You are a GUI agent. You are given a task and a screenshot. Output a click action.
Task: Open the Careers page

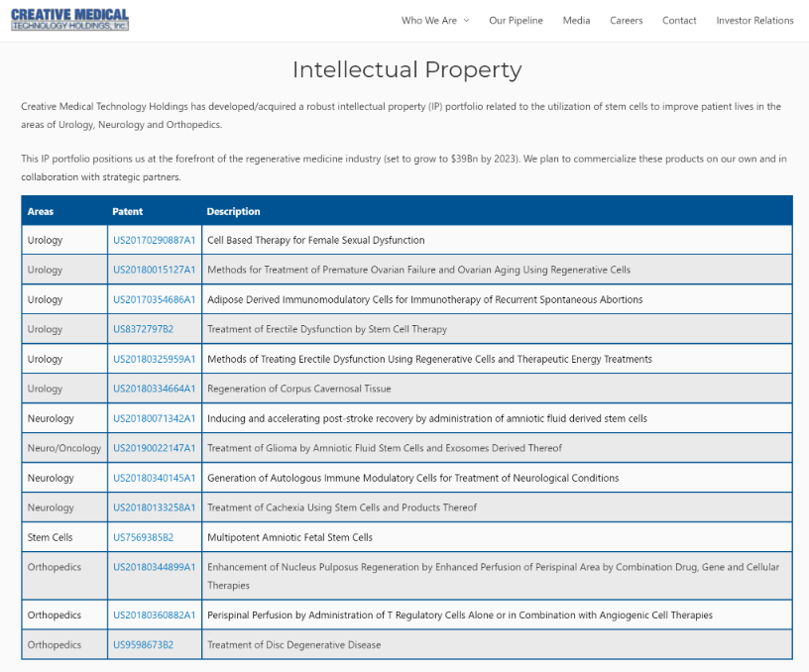[626, 20]
